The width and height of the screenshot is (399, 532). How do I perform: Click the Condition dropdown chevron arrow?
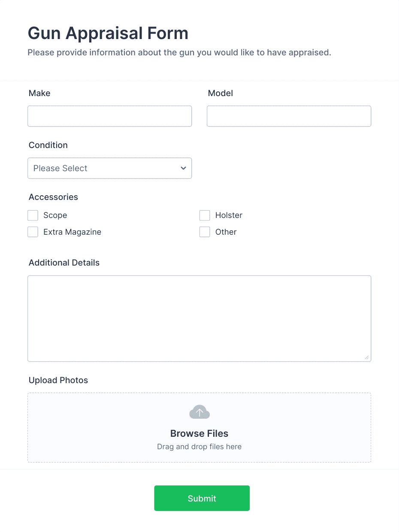pos(183,168)
